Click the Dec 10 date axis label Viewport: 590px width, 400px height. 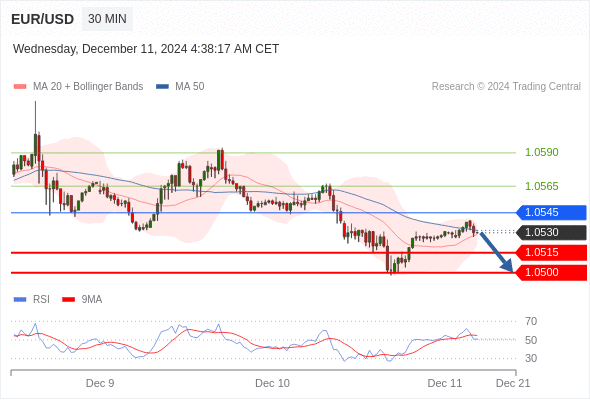272,383
